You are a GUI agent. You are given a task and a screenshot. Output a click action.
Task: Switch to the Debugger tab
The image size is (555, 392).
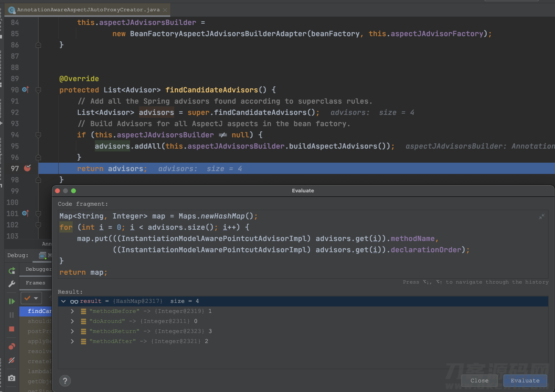[38, 269]
